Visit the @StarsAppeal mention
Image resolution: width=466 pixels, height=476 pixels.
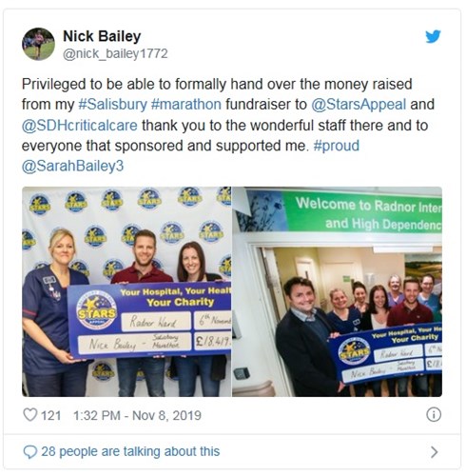359,105
